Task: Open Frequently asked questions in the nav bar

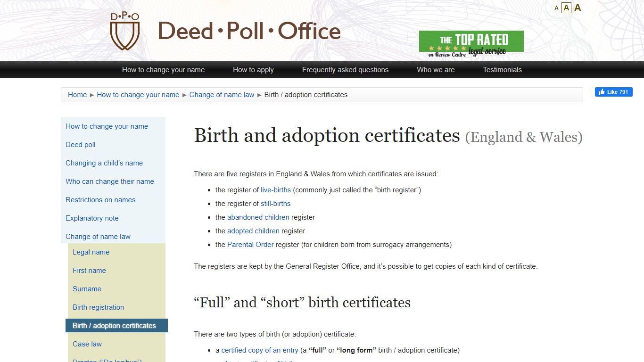Action: [x=345, y=70]
